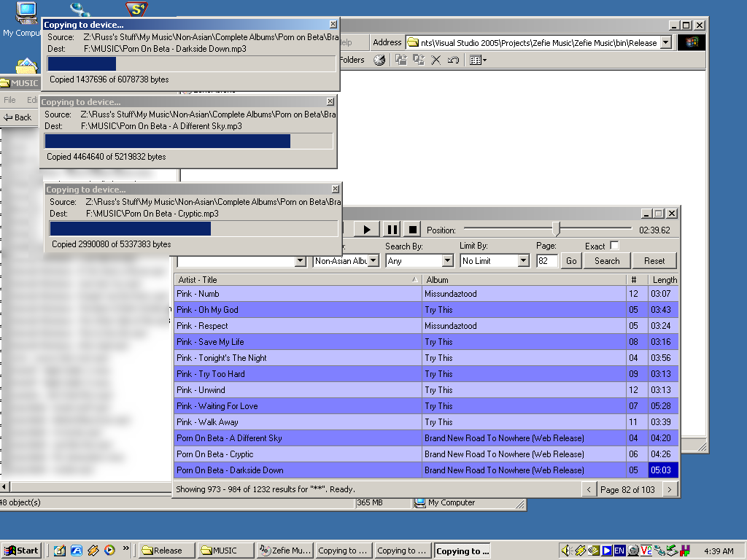Click the Search button
The width and height of the screenshot is (747, 560).
point(606,261)
